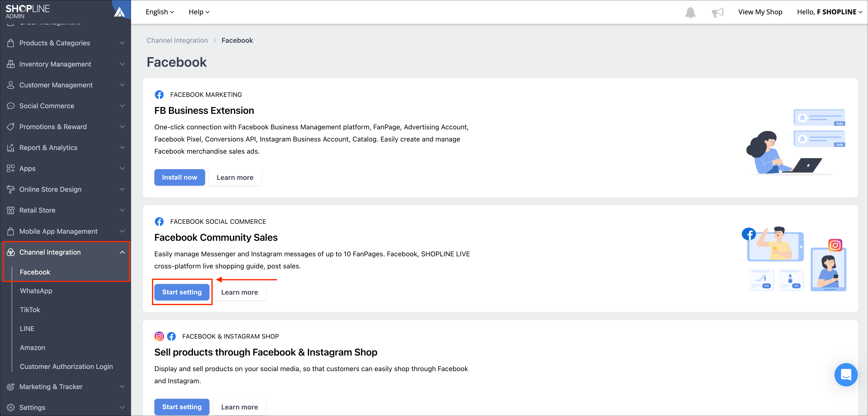Click Facebook icon beside FACEBOOK SOCIAL COMMERCE
Image resolution: width=868 pixels, height=416 pixels.
[x=159, y=222]
